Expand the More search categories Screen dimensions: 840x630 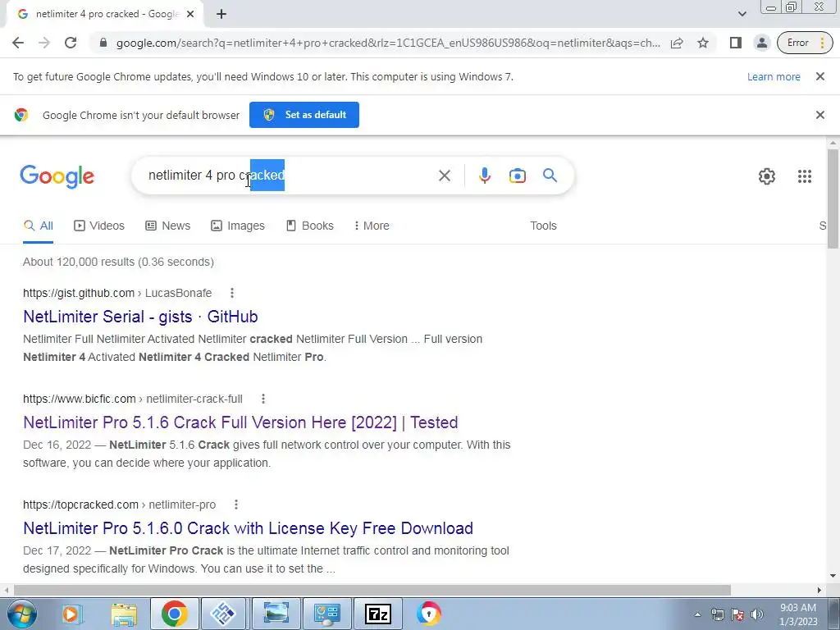pyautogui.click(x=372, y=226)
